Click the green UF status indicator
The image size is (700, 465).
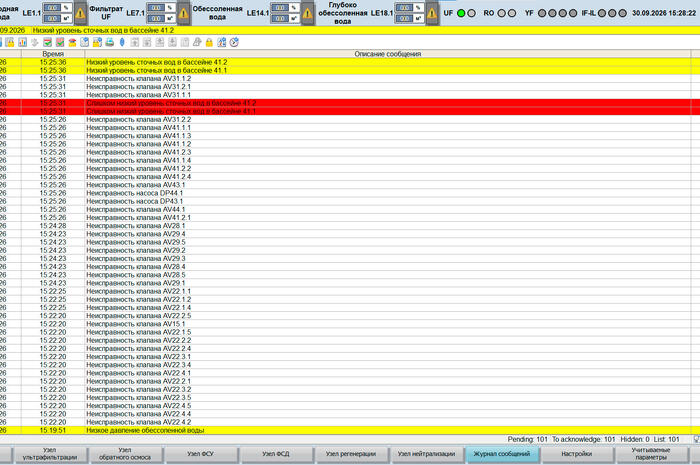(x=461, y=13)
